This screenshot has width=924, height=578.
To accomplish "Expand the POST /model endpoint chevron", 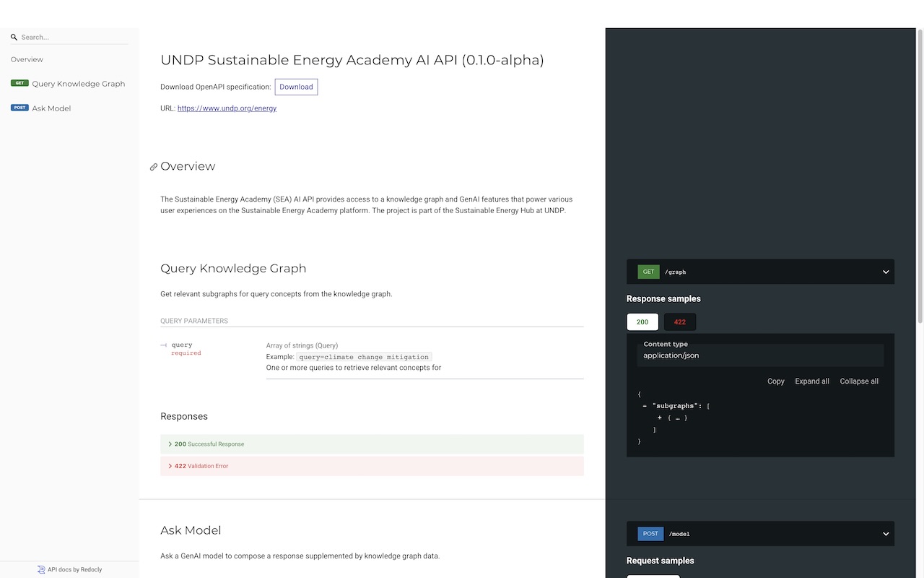I will [886, 534].
